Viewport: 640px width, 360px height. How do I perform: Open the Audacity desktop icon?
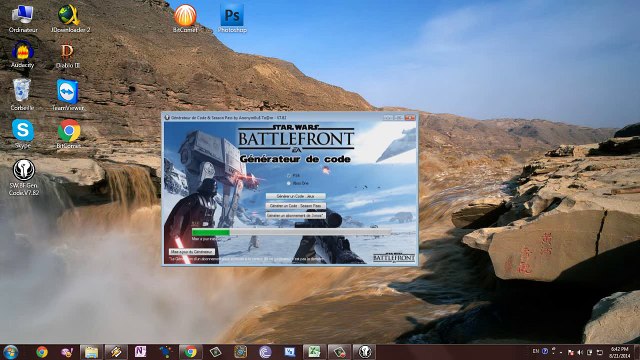(x=22, y=55)
